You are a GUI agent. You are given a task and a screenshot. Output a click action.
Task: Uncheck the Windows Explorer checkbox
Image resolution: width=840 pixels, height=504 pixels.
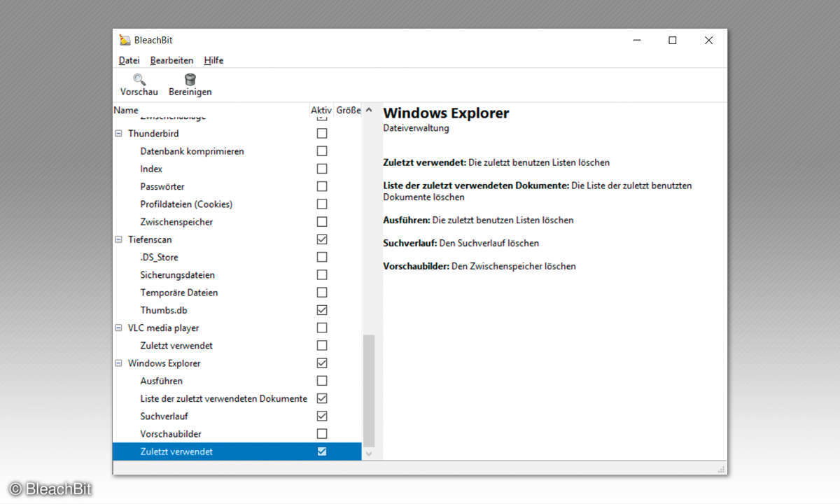322,363
